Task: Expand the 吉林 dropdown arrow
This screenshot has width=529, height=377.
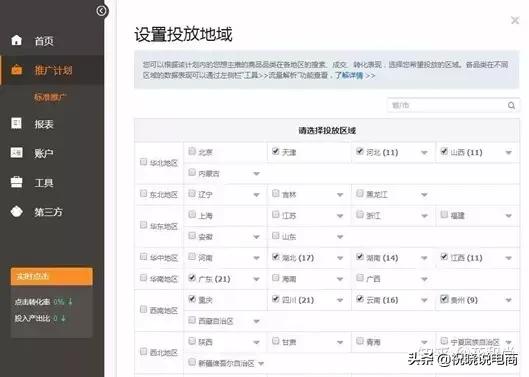Action: point(340,195)
